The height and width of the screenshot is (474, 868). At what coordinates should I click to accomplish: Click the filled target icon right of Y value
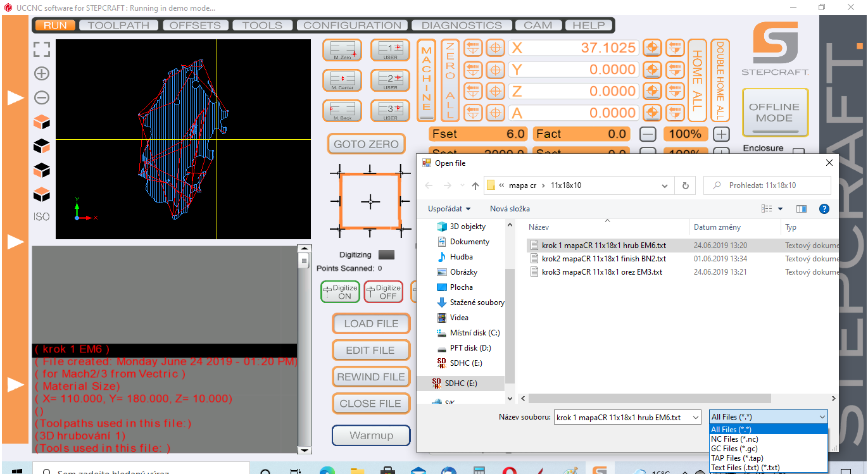652,70
